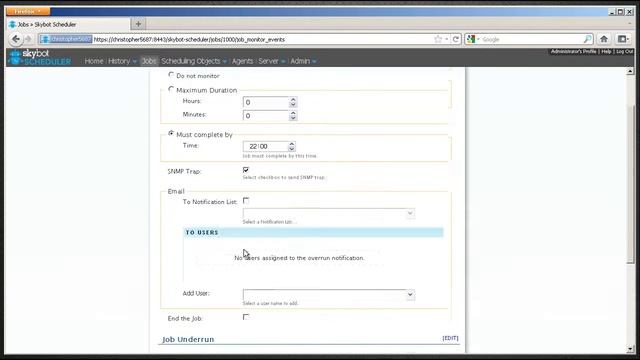The width and height of the screenshot is (640, 360).
Task: Click the browser Home icon
Action: tap(604, 39)
